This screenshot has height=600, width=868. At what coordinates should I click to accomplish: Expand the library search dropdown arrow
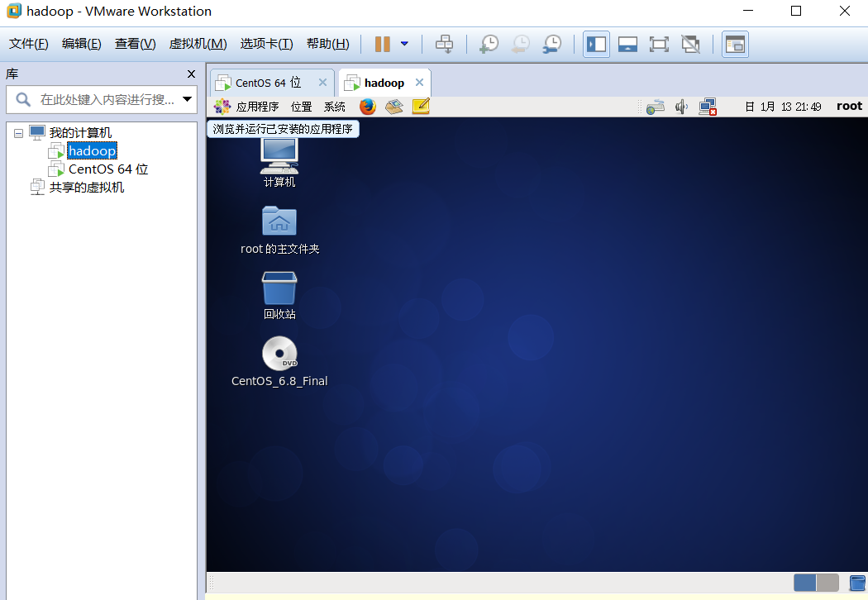point(187,100)
